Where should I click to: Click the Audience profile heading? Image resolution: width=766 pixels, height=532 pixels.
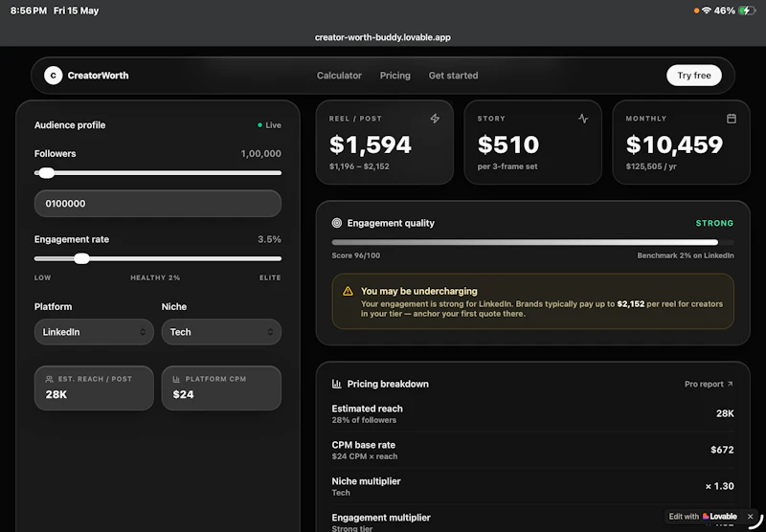[70, 125]
